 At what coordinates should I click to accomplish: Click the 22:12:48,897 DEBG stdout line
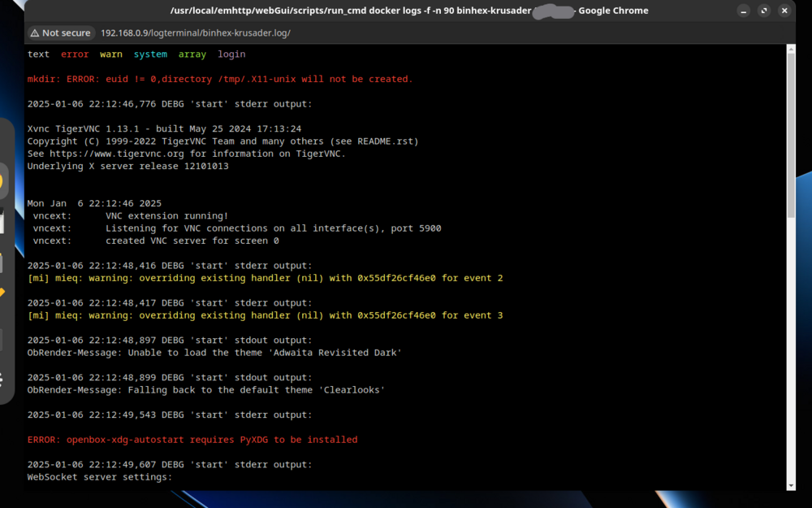pyautogui.click(x=170, y=340)
